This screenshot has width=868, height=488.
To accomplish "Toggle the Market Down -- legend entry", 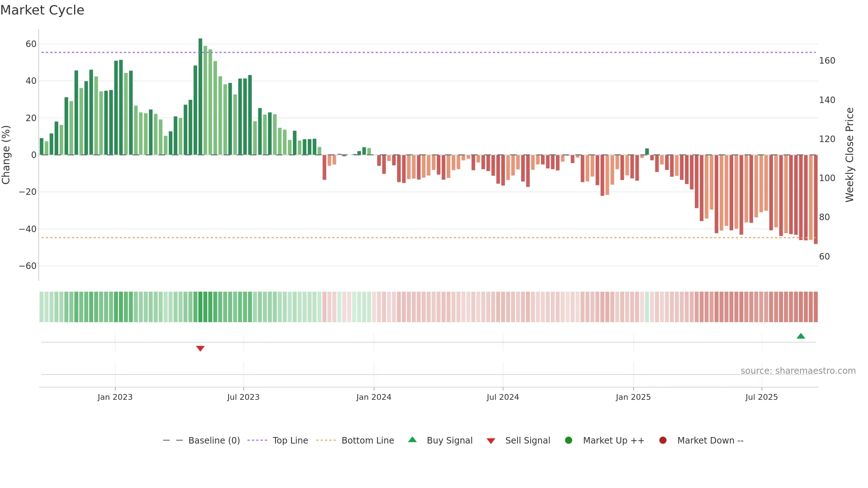I will [x=701, y=440].
